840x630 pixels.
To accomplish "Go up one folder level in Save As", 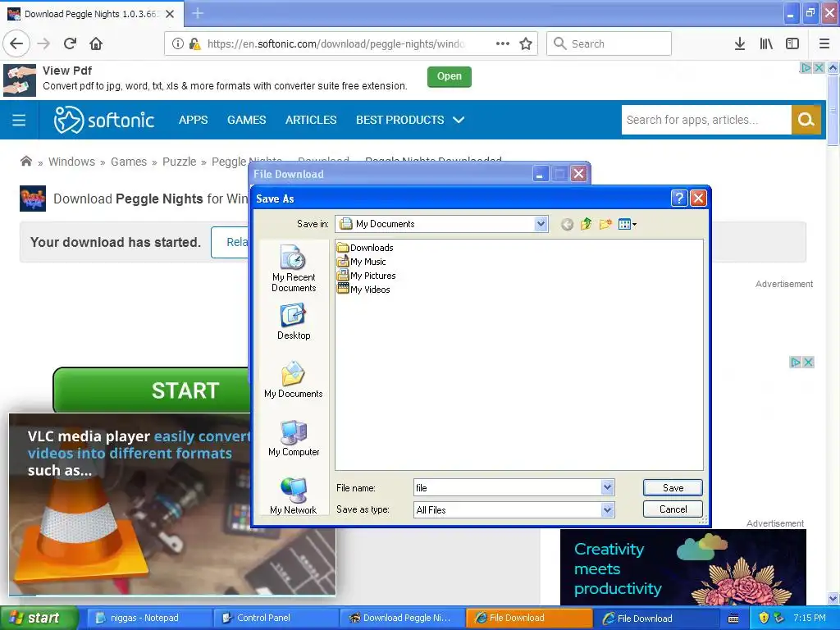I will (586, 224).
